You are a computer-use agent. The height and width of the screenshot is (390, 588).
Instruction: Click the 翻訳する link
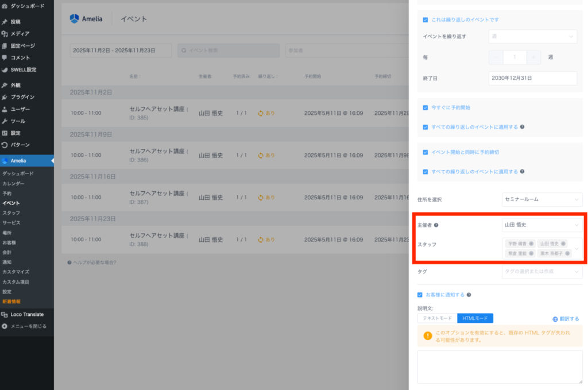tap(569, 319)
